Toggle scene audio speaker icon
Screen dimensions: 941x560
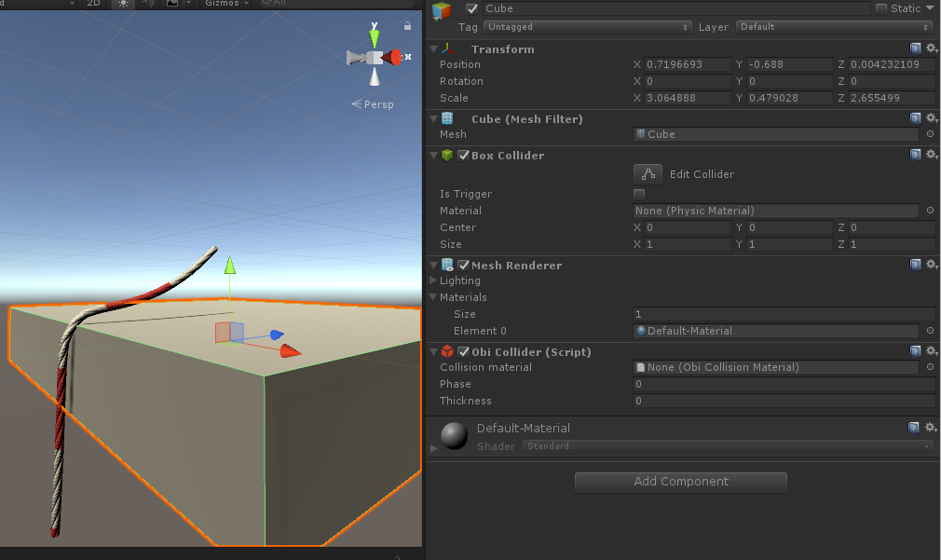click(x=147, y=3)
